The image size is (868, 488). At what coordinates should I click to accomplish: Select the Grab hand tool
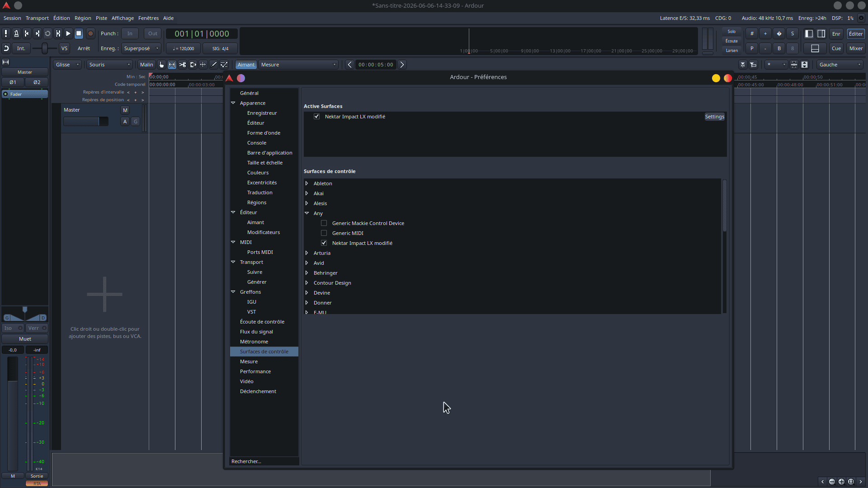tap(161, 65)
